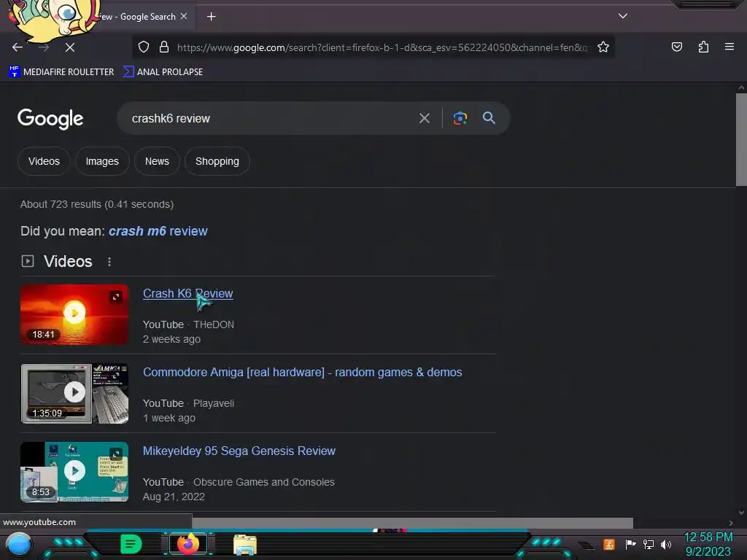Open the Videos section options menu
The height and width of the screenshot is (560, 747).
click(x=109, y=262)
